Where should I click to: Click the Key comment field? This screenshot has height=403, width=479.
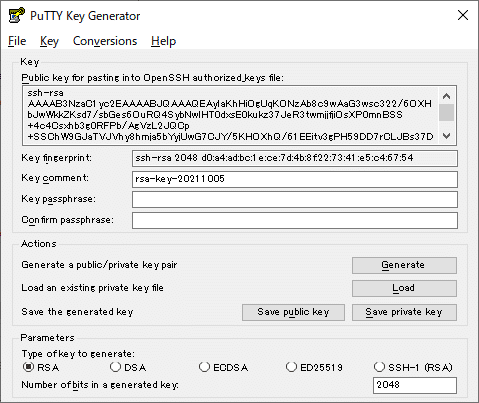(295, 179)
